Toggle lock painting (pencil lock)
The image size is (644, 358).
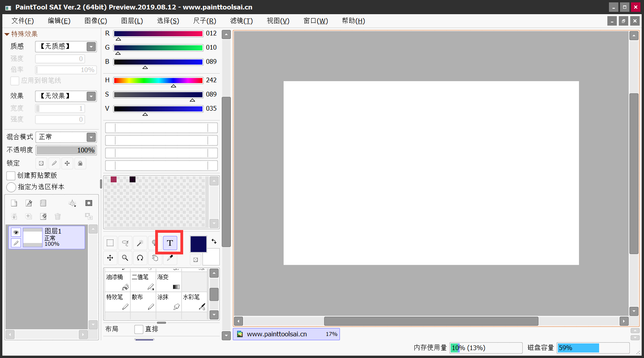click(54, 163)
